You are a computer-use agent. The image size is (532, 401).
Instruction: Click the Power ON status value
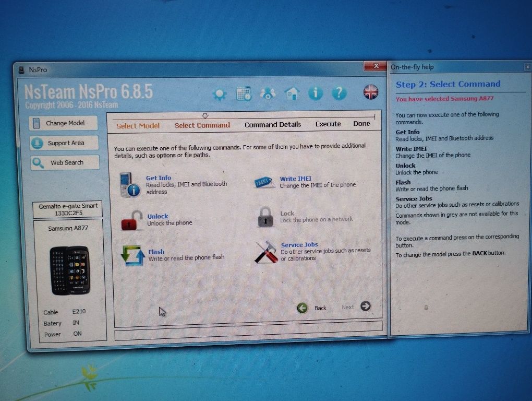(x=77, y=334)
